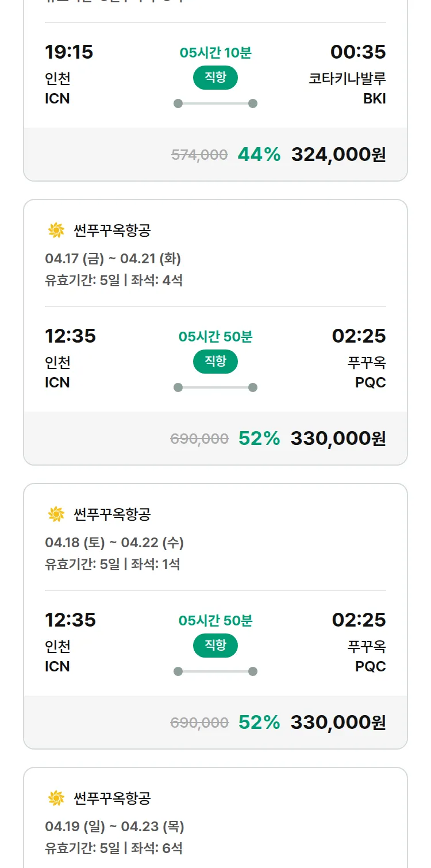Open 썬푸꾸옥항공 airline name on the 04.19 card
Viewport: 431px width, 868px height.
[x=112, y=798]
